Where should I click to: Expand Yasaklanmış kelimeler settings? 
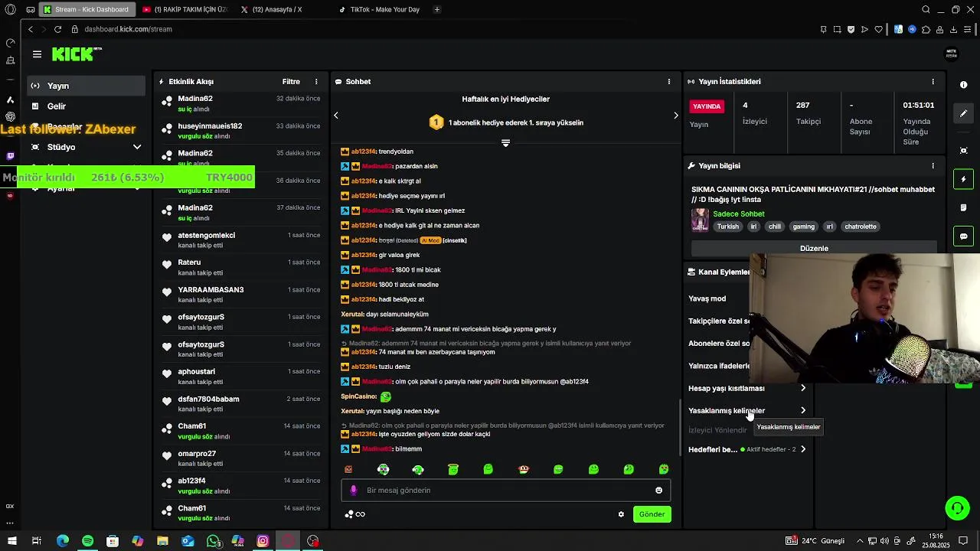click(803, 411)
